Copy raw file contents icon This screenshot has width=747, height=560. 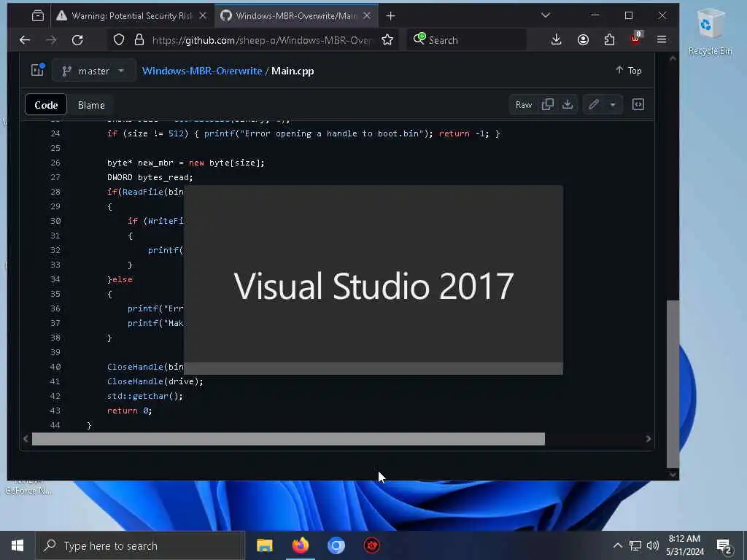tap(548, 105)
